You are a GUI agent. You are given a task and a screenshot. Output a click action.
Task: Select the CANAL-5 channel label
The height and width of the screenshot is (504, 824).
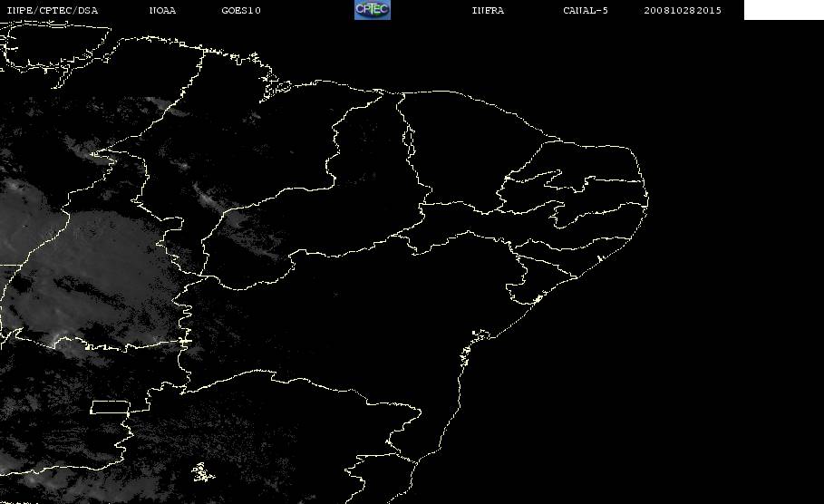click(586, 10)
